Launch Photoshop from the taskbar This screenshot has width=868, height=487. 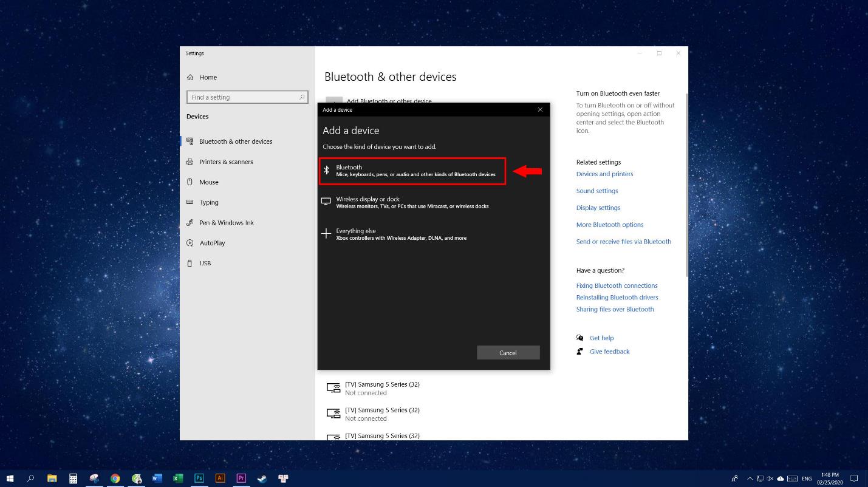pos(199,478)
